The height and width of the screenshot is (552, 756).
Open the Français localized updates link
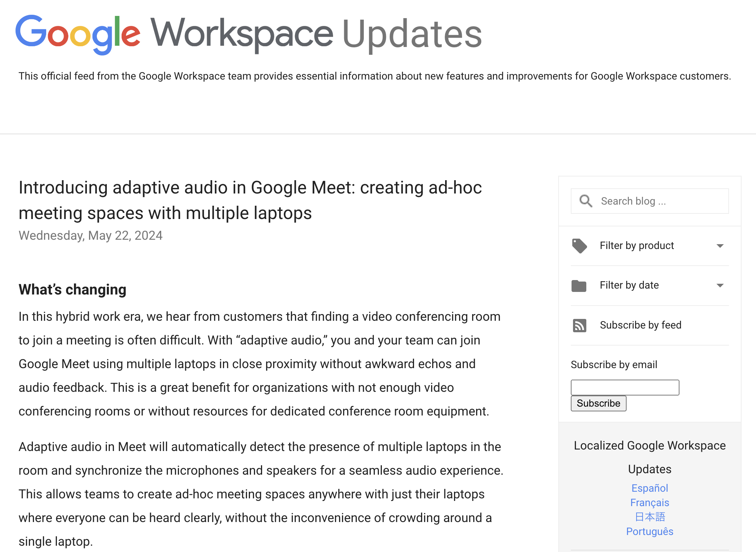click(x=650, y=503)
